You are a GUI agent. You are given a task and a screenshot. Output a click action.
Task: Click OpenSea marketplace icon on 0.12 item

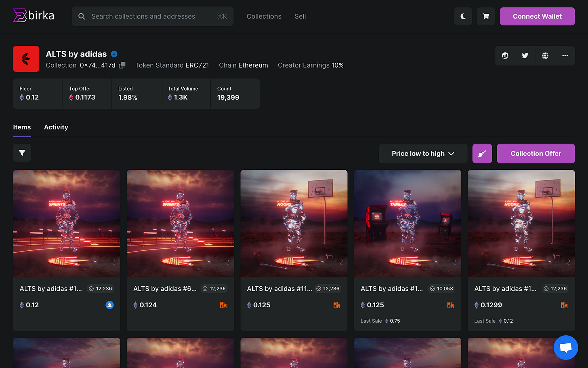point(109,305)
